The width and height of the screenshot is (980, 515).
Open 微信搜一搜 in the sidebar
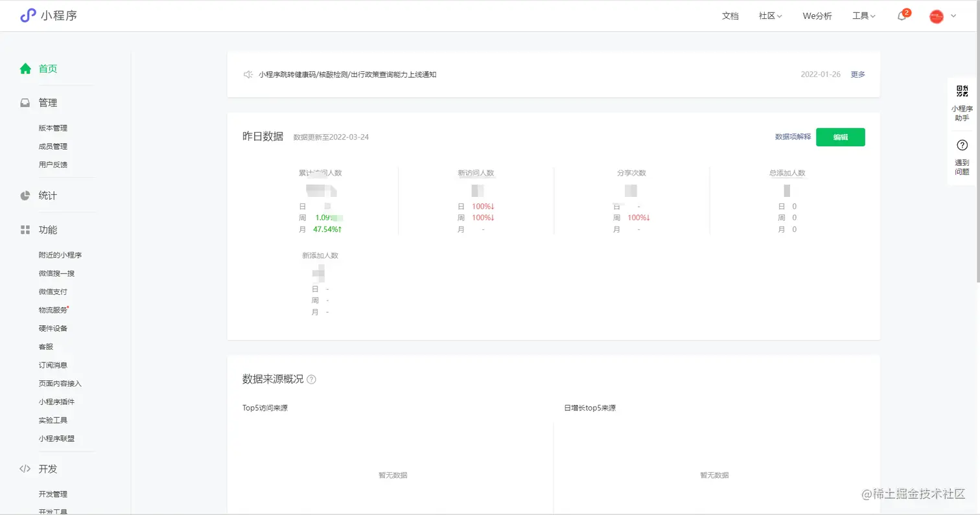tap(57, 273)
